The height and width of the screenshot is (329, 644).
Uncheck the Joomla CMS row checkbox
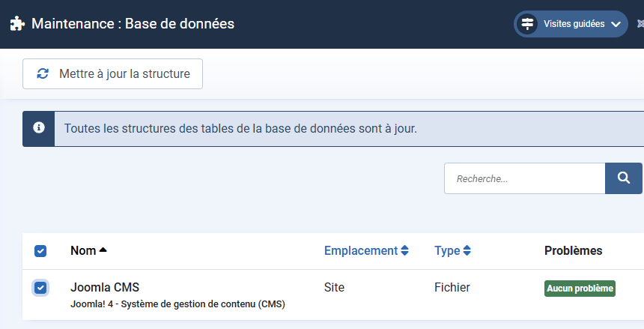pyautogui.click(x=40, y=288)
